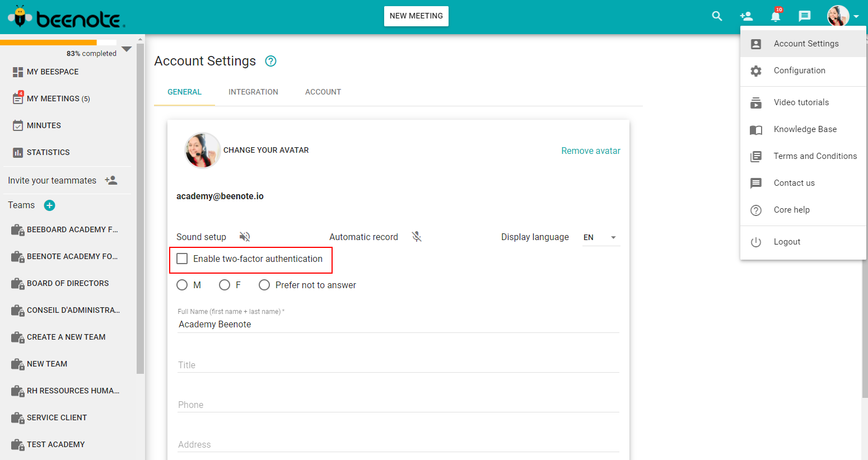The image size is (868, 460).
Task: Click the Board of Directors briefcase icon
Action: point(18,284)
